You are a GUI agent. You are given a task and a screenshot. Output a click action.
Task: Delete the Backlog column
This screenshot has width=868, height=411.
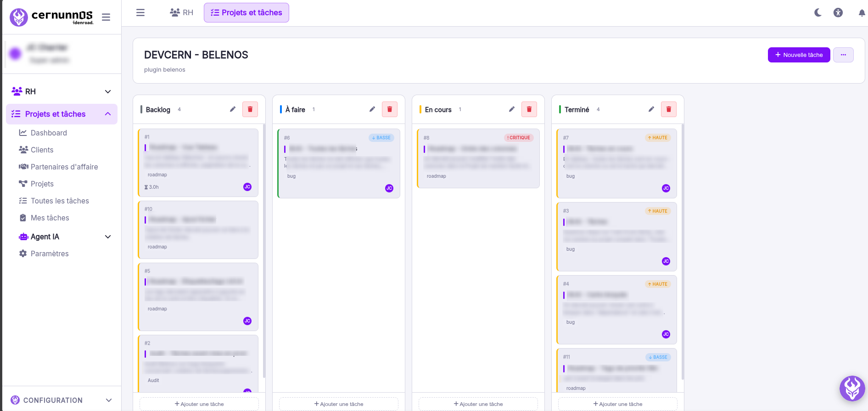point(250,109)
